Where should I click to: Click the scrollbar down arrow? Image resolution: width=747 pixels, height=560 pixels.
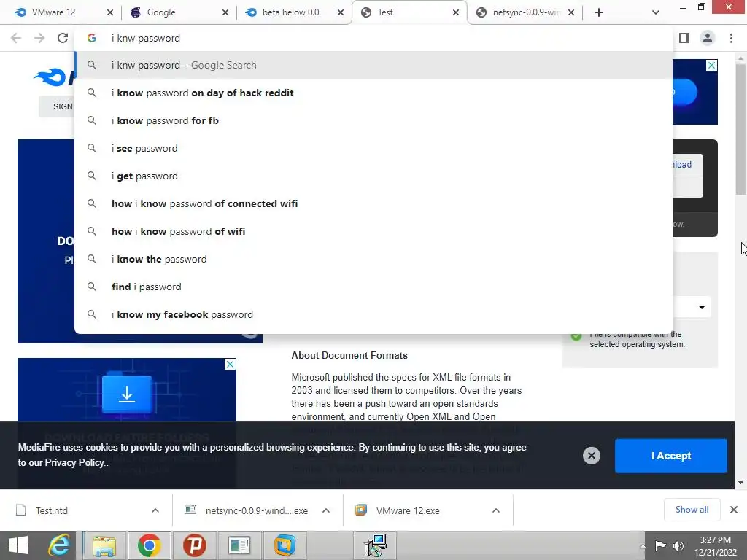click(x=740, y=483)
